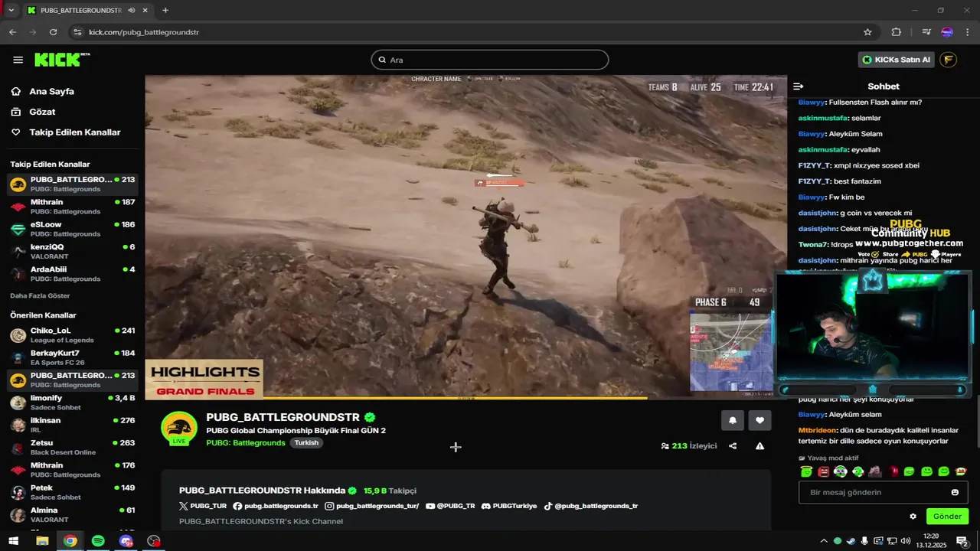Open Chrome from the taskbar
Viewport: 980px width, 551px height.
[70, 541]
